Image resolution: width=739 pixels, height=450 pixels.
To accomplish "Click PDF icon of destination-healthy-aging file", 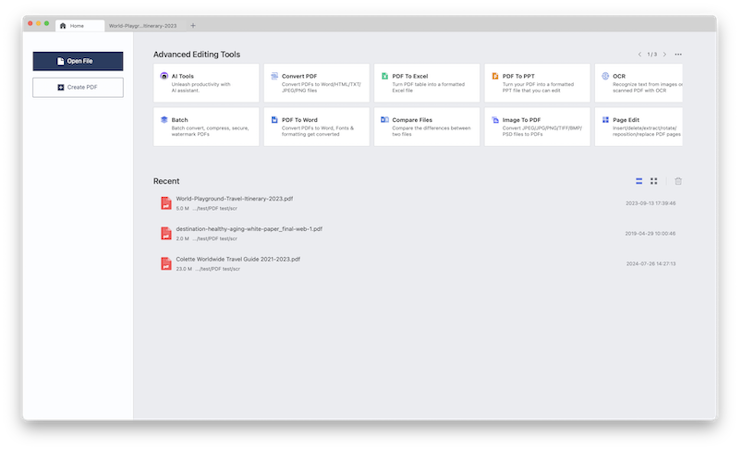I will pyautogui.click(x=166, y=233).
